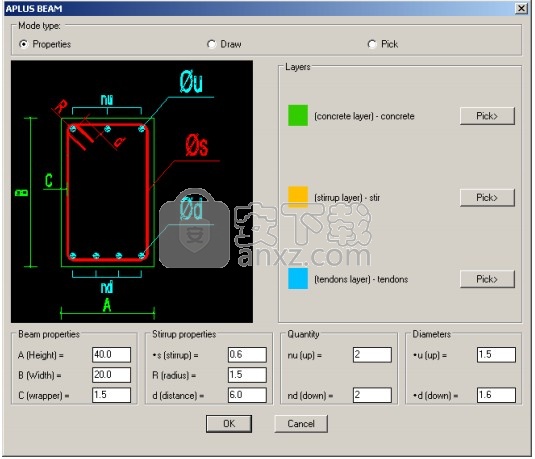The image size is (535, 459).
Task: Click the 's (stirrup) =' label
Action: (175, 355)
